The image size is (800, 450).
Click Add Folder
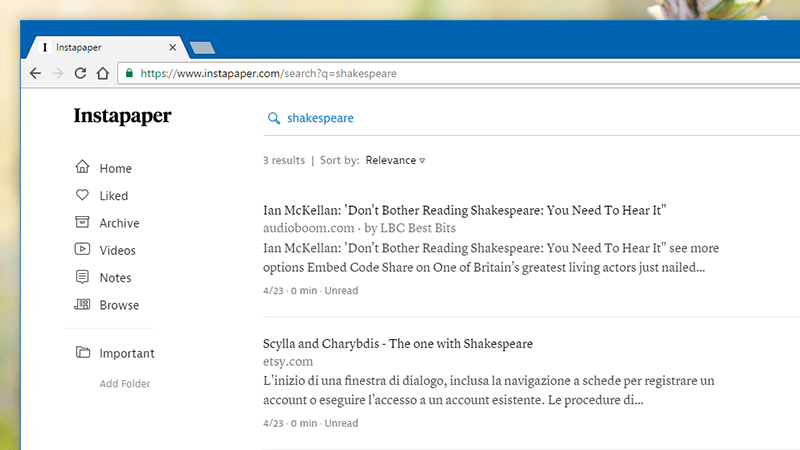coord(125,384)
